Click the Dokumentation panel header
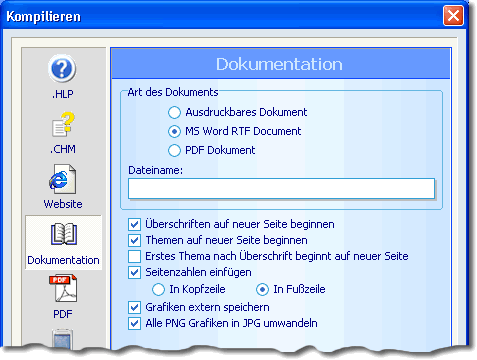Image resolution: width=477 pixels, height=360 pixels. coord(280,64)
